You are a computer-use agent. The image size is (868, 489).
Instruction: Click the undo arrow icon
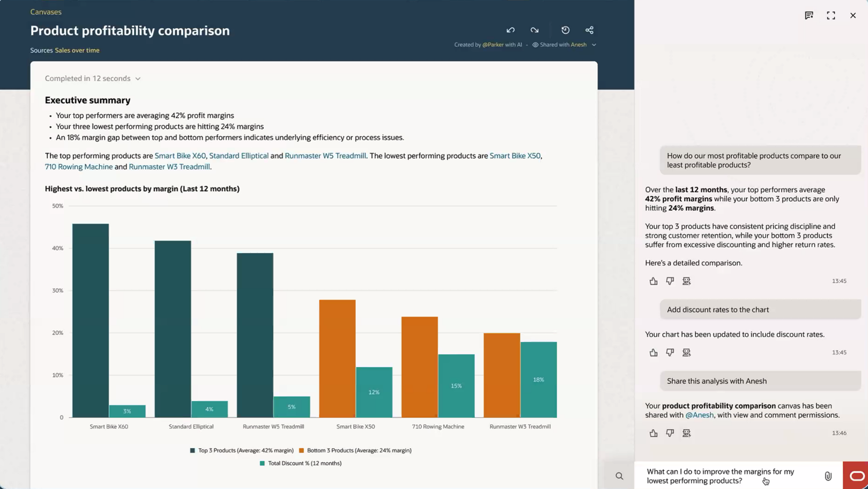pos(510,30)
